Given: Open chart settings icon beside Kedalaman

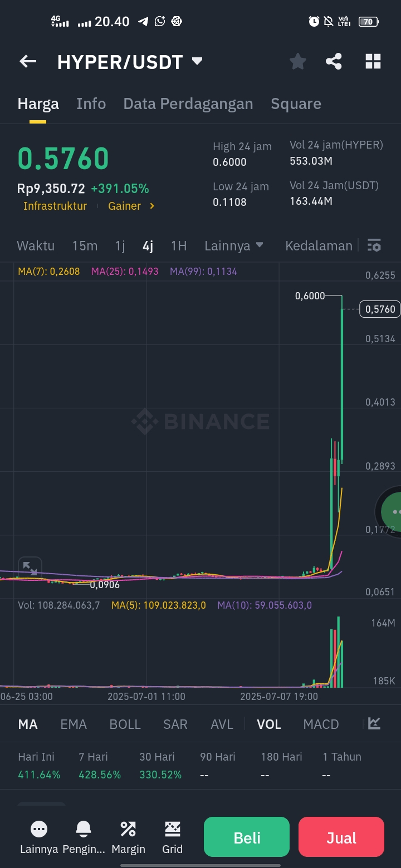Looking at the screenshot, I should pyautogui.click(x=374, y=245).
